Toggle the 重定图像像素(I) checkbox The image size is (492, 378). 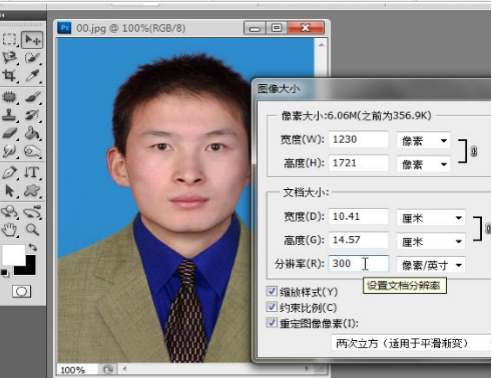272,322
